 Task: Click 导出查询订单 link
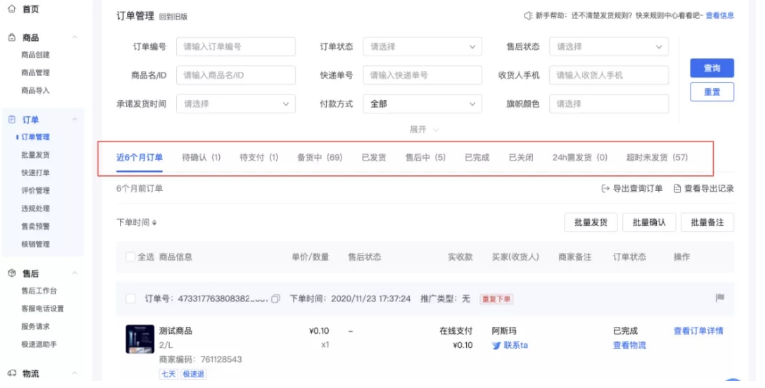point(638,188)
